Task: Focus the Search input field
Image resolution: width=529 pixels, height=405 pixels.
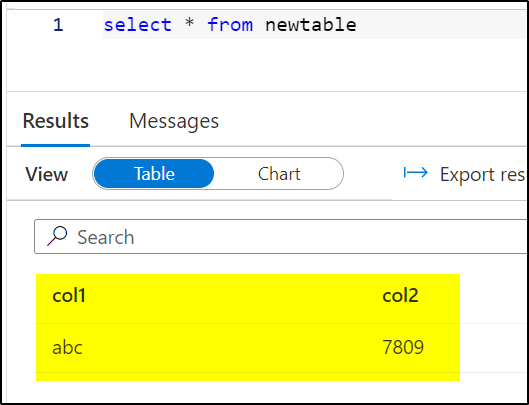Action: 281,236
